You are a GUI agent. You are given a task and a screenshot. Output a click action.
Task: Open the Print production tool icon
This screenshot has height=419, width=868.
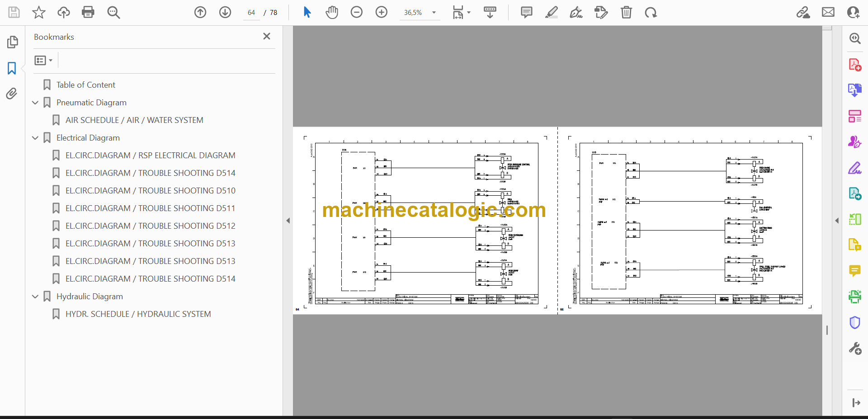click(854, 297)
